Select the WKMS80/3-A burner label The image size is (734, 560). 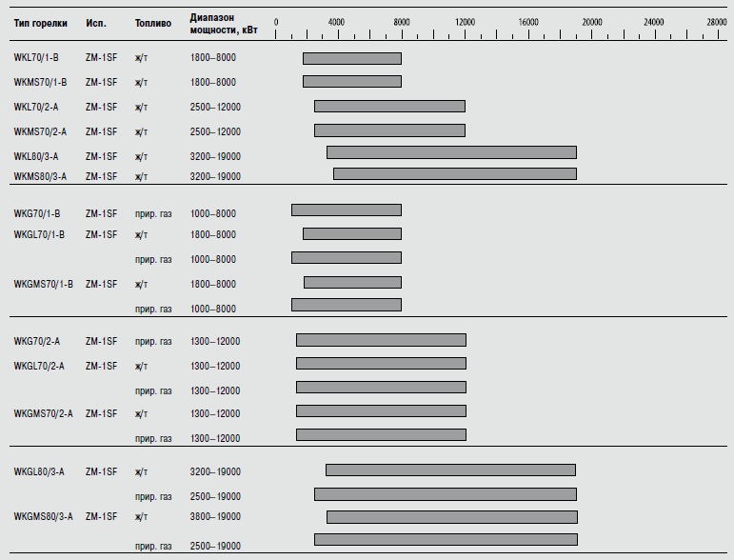click(39, 176)
